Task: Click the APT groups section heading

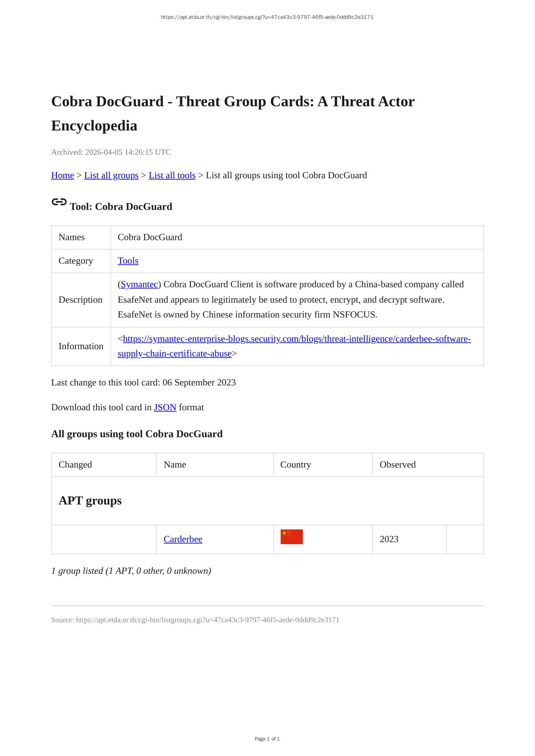Action: pos(90,501)
